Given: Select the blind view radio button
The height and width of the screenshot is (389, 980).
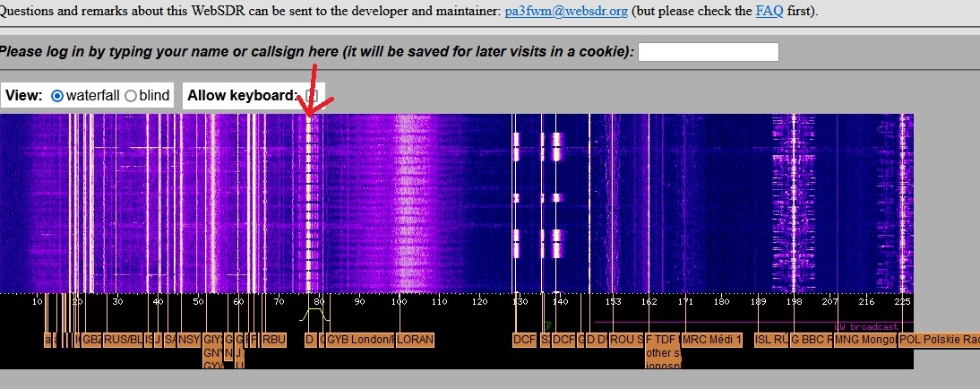Looking at the screenshot, I should pyautogui.click(x=131, y=96).
